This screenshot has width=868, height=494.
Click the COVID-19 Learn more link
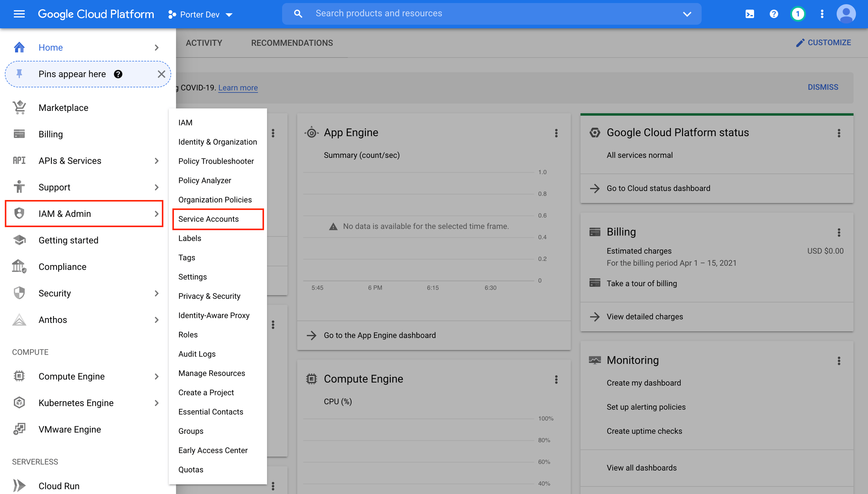tap(238, 87)
